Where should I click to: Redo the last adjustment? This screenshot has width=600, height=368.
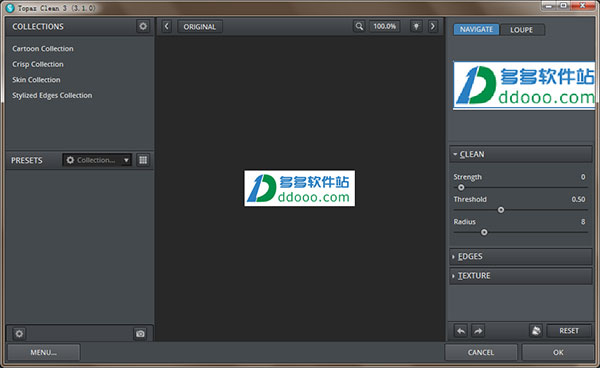click(x=478, y=331)
